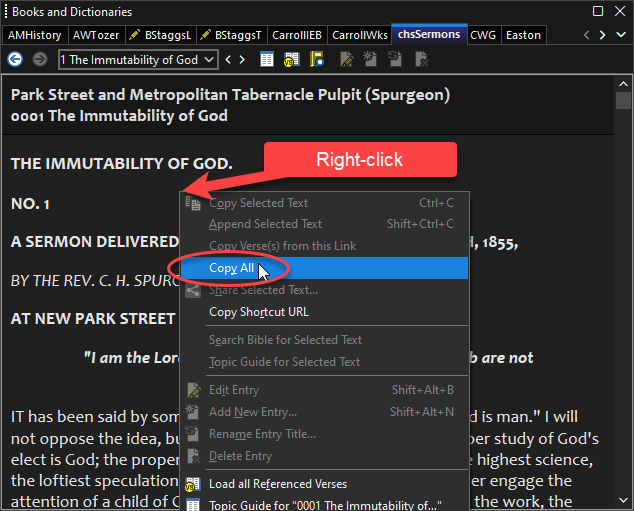Choose Append Selected Text menu item
Viewport: 634px width, 511px height.
click(x=324, y=224)
